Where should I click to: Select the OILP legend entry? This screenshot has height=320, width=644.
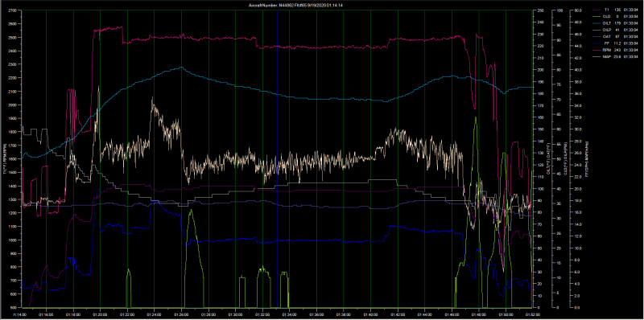[606, 30]
